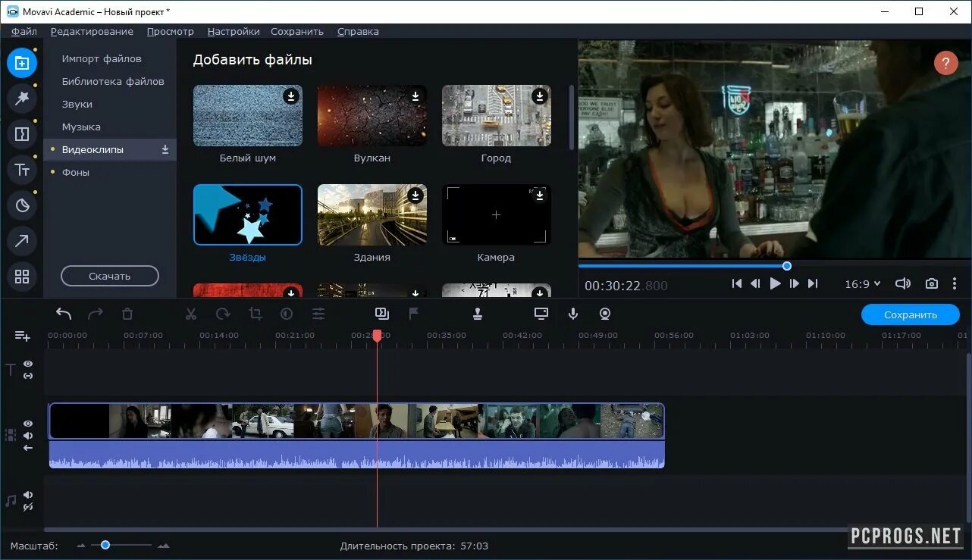
Task: Toggle title track link icon
Action: point(28,376)
